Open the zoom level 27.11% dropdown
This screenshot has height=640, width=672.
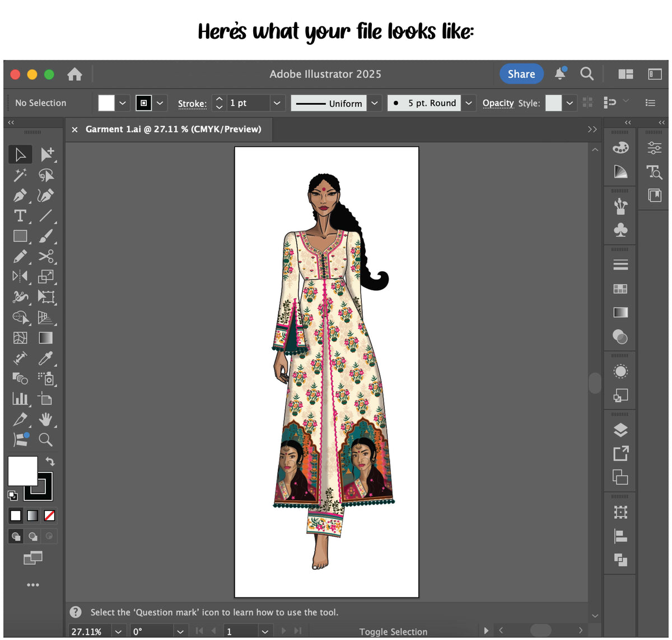coord(118,632)
